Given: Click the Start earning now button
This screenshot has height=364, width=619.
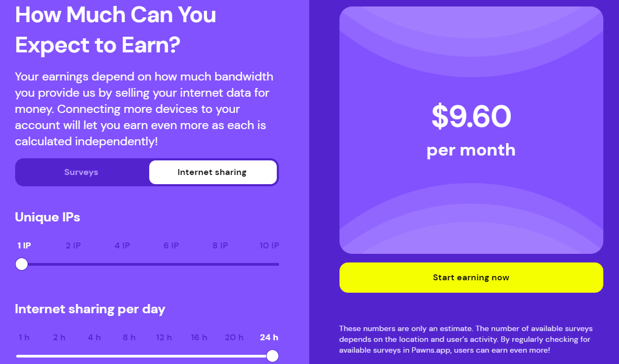Looking at the screenshot, I should pos(471,278).
